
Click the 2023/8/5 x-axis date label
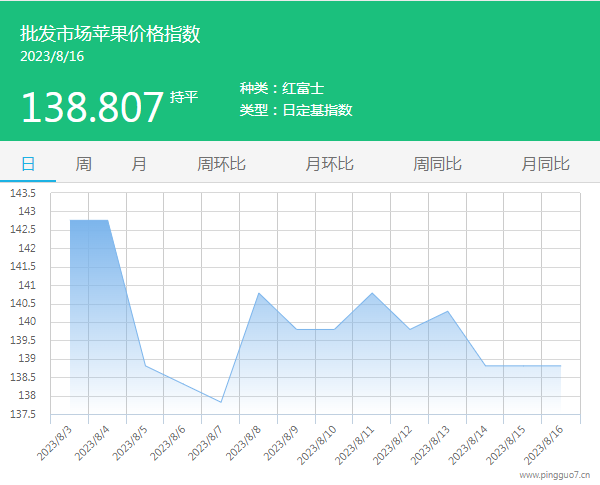(131, 442)
